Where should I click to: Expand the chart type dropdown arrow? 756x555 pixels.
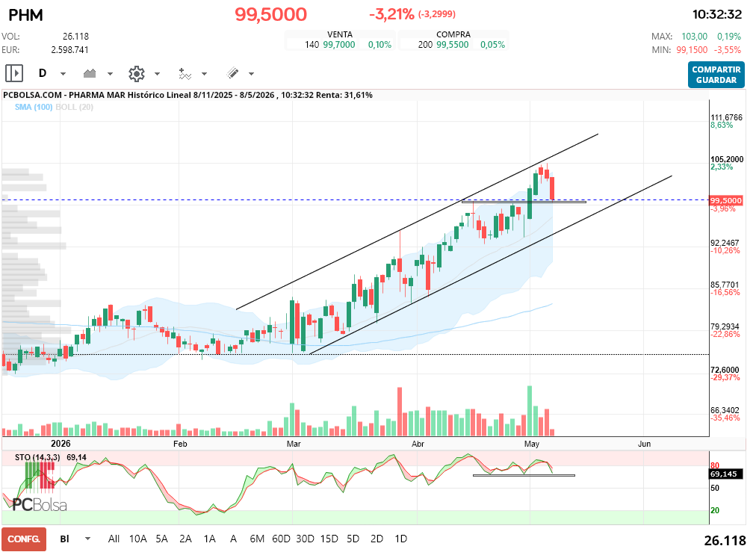(110, 74)
